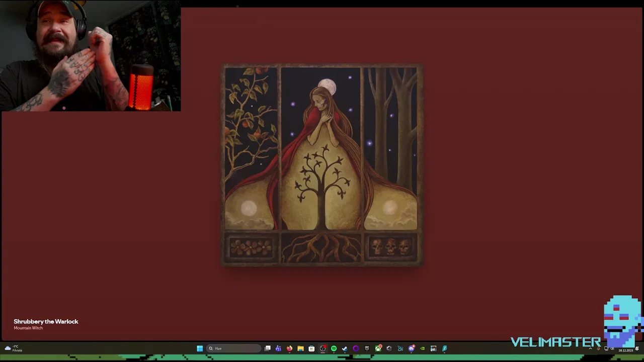The image size is (644, 362).
Task: Expand the system tray hidden icons chevron
Action: [590, 348]
